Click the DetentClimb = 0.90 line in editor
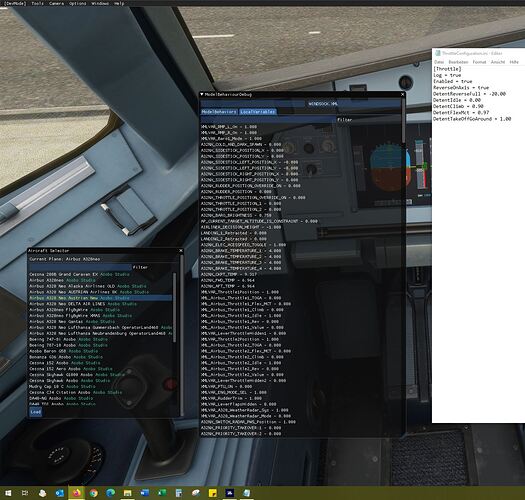This screenshot has width=525, height=500. coord(458,106)
